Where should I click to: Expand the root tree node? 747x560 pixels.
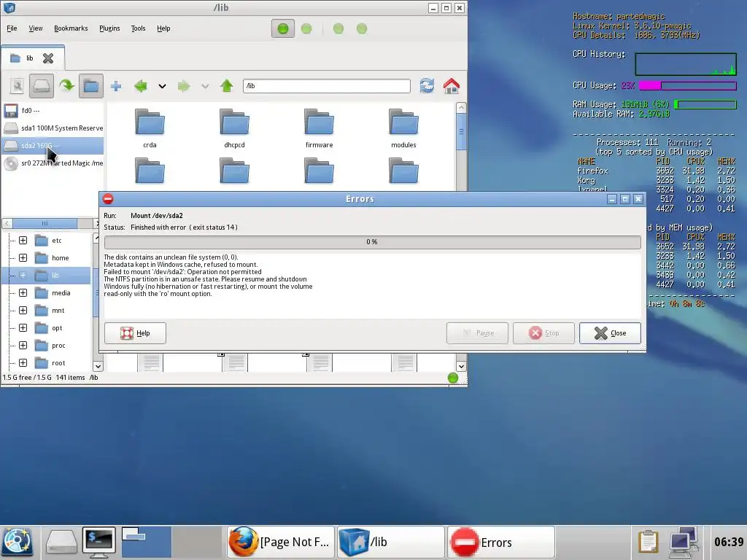23,363
